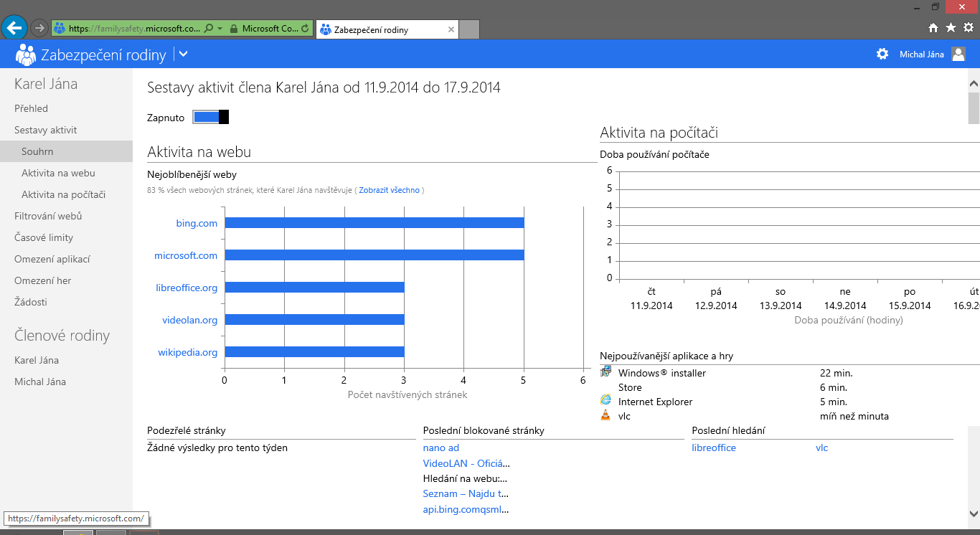Click the browser back arrow button
This screenshot has height=535, width=980.
point(14,28)
